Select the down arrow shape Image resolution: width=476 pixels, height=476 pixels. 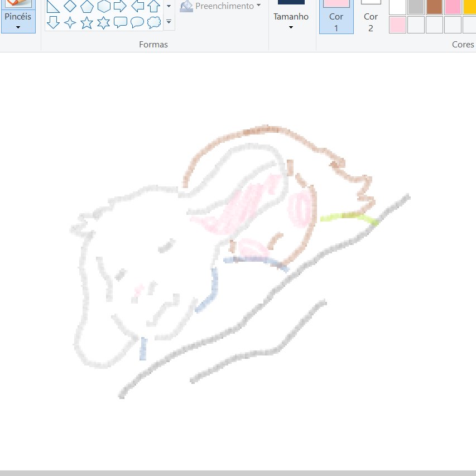point(54,22)
